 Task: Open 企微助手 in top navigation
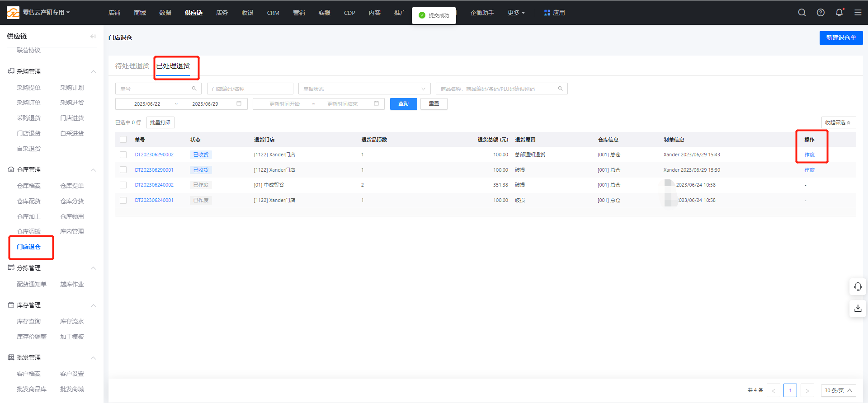(x=482, y=13)
